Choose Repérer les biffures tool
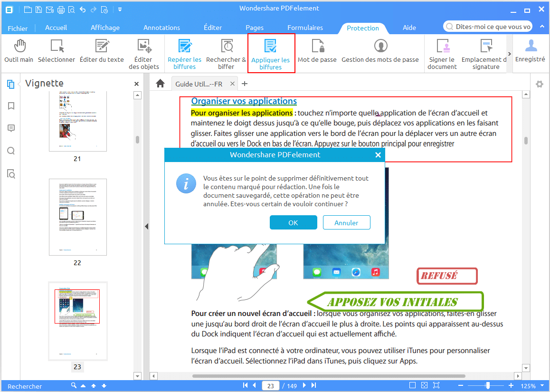550x392 pixels. (x=184, y=54)
